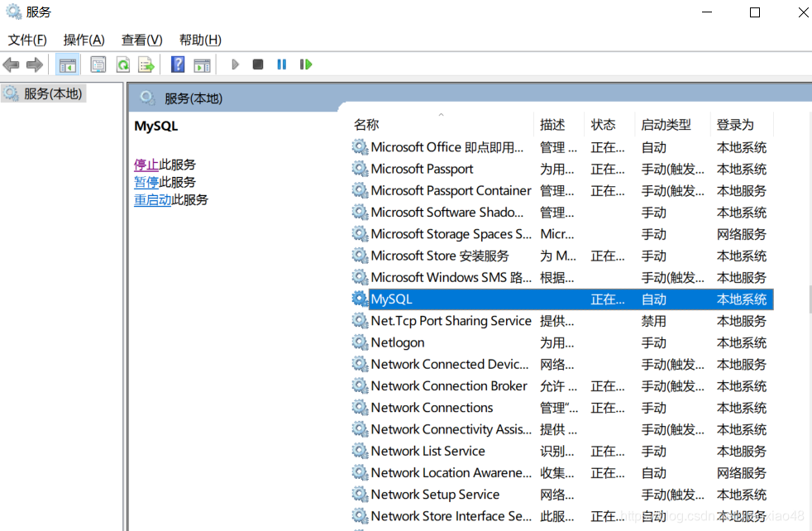Select Microsoft Storage Spaces S... row
This screenshot has height=531, width=812.
pyautogui.click(x=562, y=234)
